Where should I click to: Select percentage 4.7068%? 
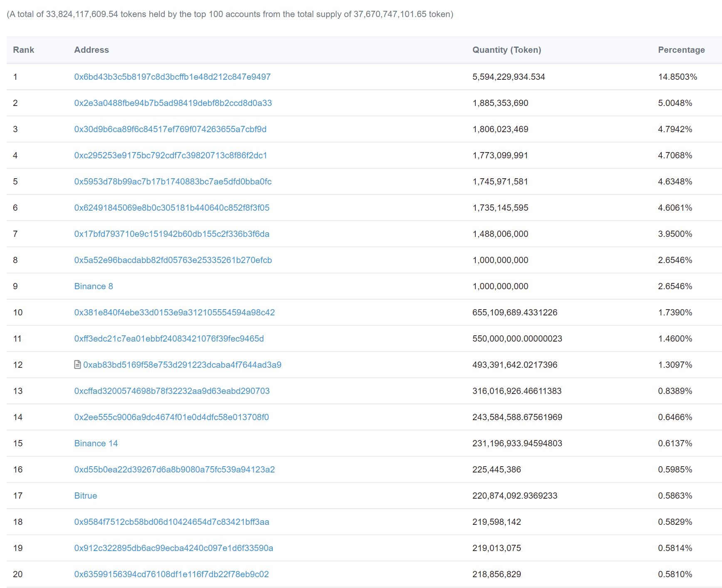click(x=675, y=155)
